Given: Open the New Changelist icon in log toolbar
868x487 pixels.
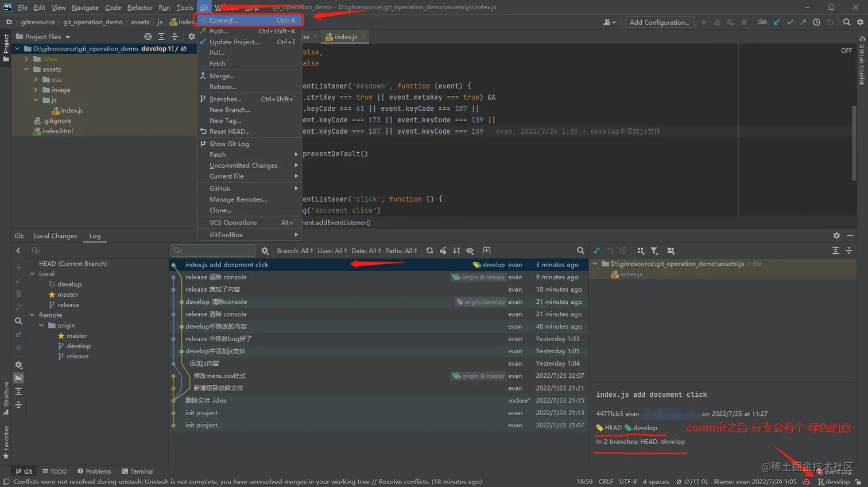Looking at the screenshot, I should 486,251.
